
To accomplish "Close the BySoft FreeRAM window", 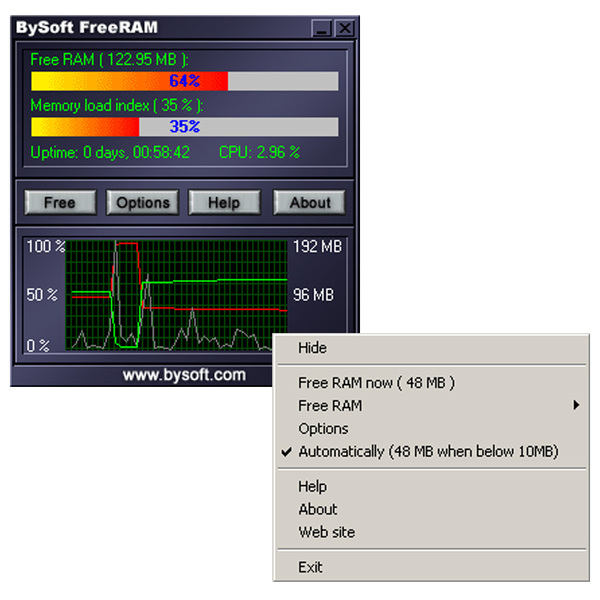I will click(x=345, y=28).
